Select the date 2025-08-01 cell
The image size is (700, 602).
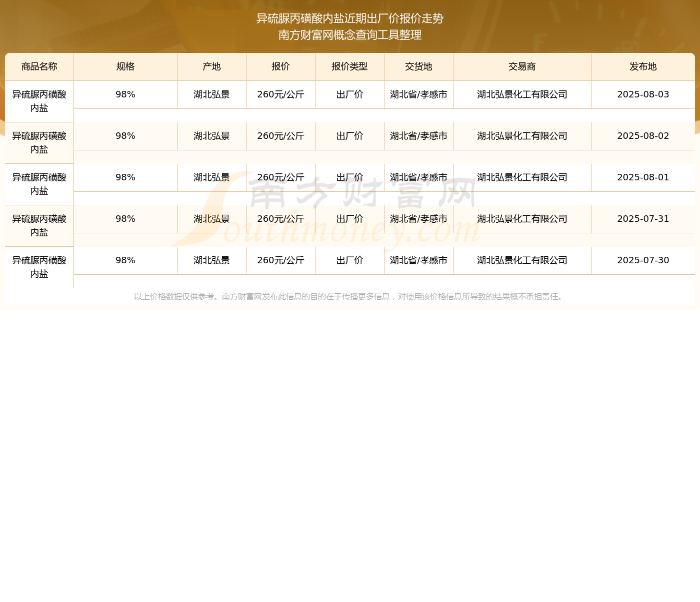pyautogui.click(x=643, y=178)
